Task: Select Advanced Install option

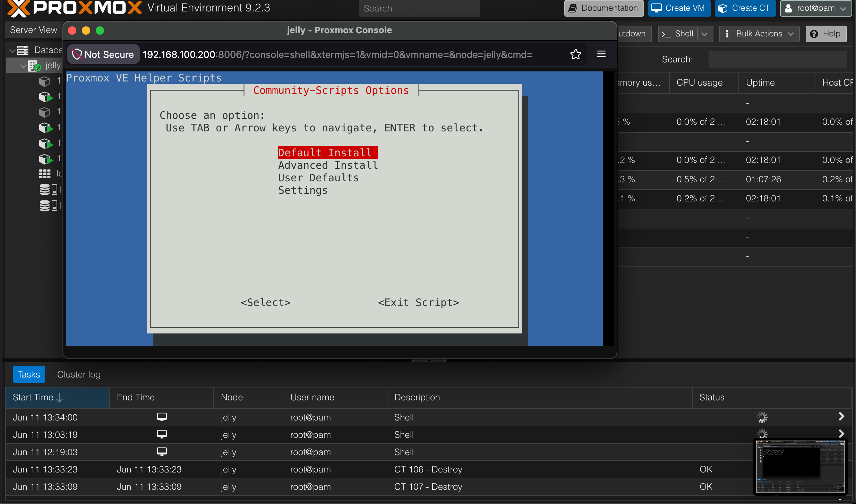Action: (328, 165)
